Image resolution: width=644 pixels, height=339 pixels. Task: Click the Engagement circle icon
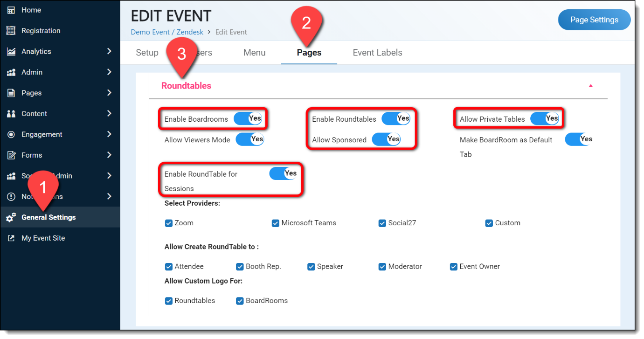(x=11, y=134)
